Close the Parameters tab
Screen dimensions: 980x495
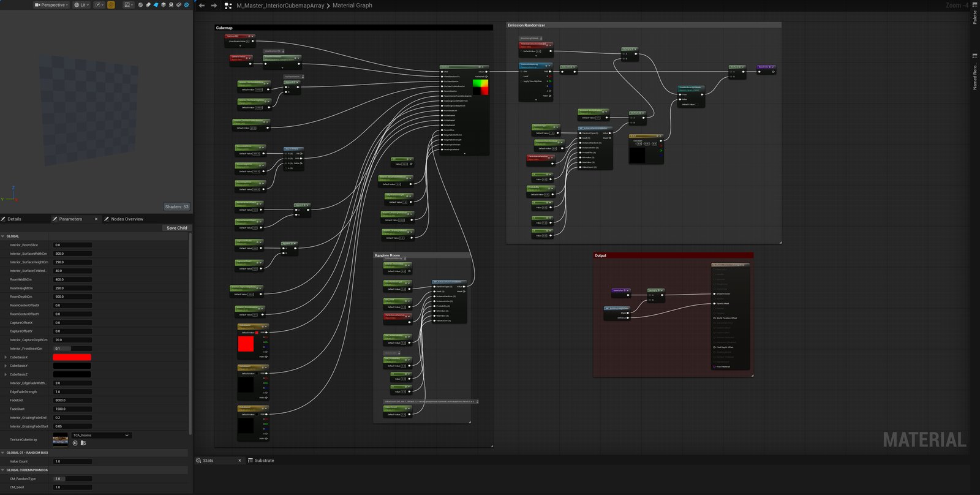point(96,219)
